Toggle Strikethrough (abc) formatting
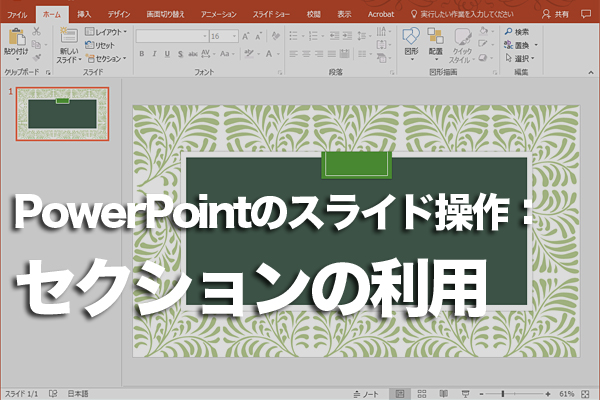The image size is (600, 400). pos(193,54)
